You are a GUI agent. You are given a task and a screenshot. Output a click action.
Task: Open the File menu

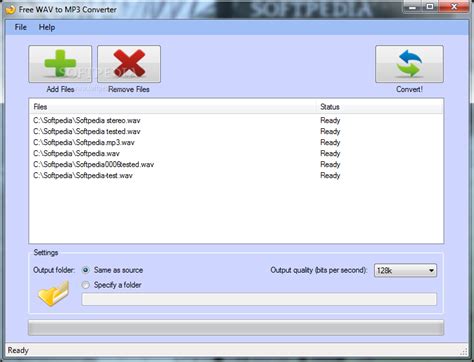click(x=21, y=27)
